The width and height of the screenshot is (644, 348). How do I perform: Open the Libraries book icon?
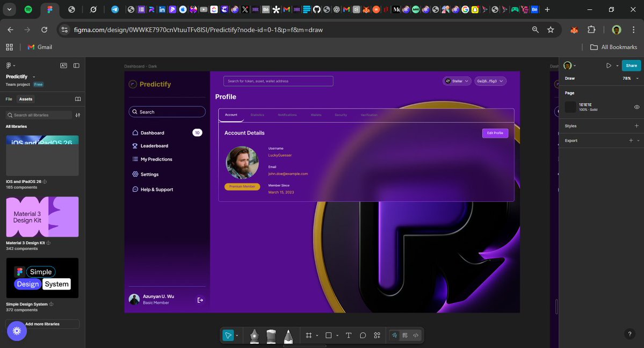pos(78,99)
